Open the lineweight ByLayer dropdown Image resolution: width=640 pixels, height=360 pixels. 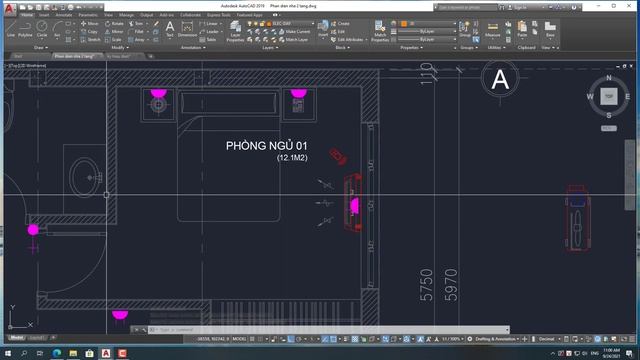[427, 31]
